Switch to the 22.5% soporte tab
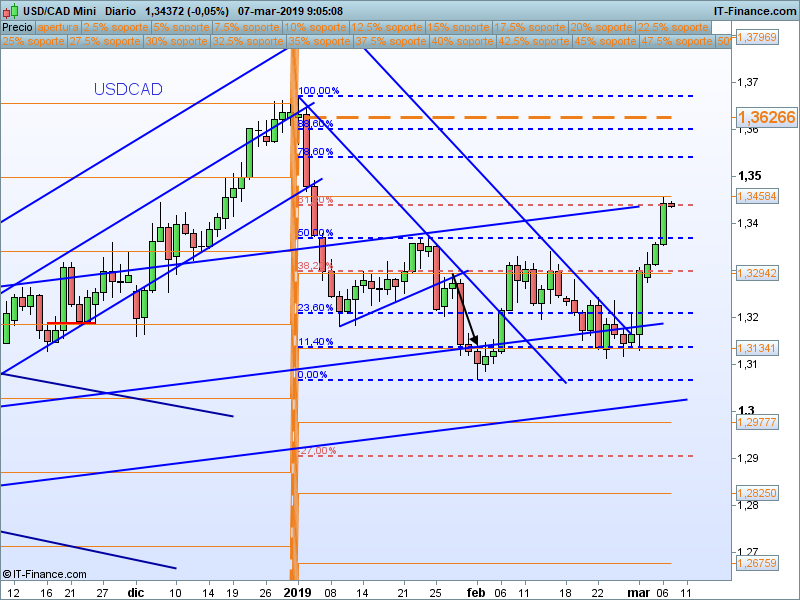Viewport: 800px width, 600px height. (x=673, y=27)
